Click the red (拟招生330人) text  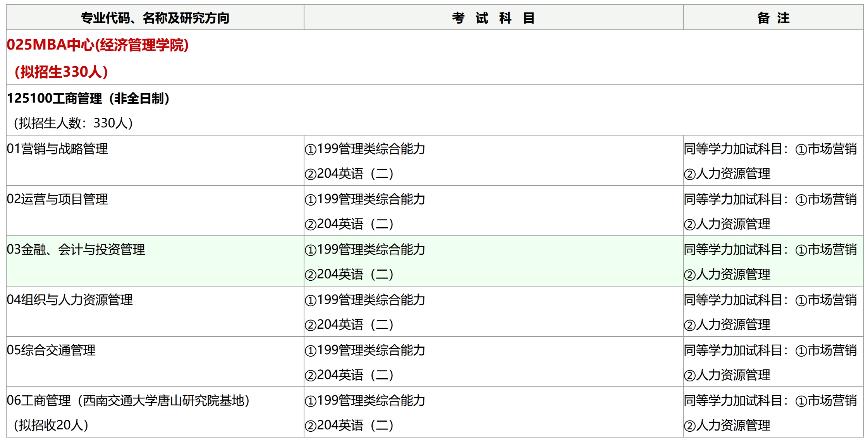pos(61,72)
